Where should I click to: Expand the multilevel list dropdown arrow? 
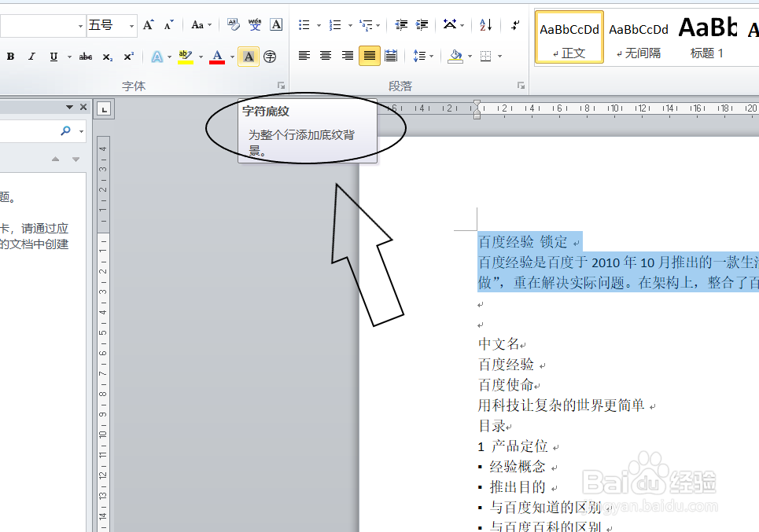378,26
